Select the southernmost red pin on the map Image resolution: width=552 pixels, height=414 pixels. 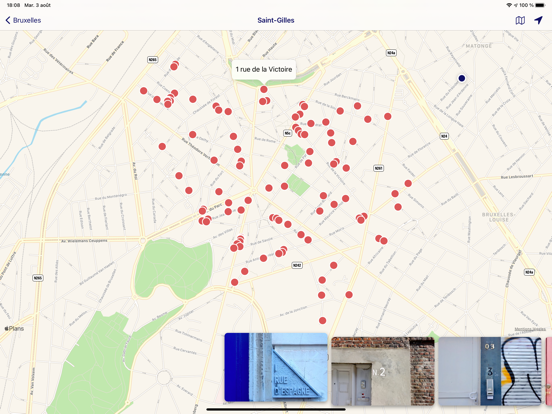322,320
